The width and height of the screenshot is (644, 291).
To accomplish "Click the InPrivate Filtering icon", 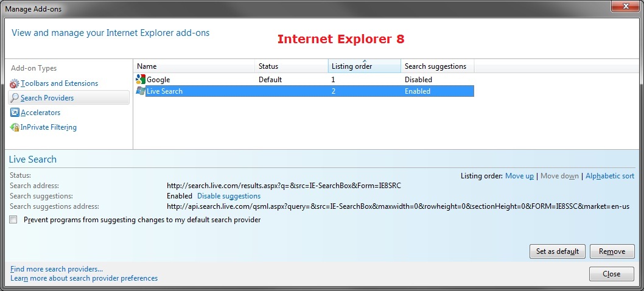I will 15,127.
